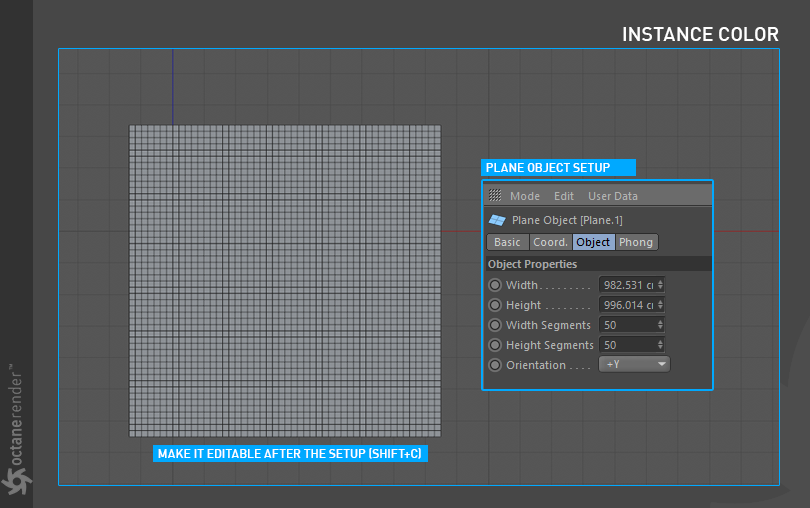The width and height of the screenshot is (810, 508).
Task: Click the Width value stepper arrows
Action: coord(660,286)
